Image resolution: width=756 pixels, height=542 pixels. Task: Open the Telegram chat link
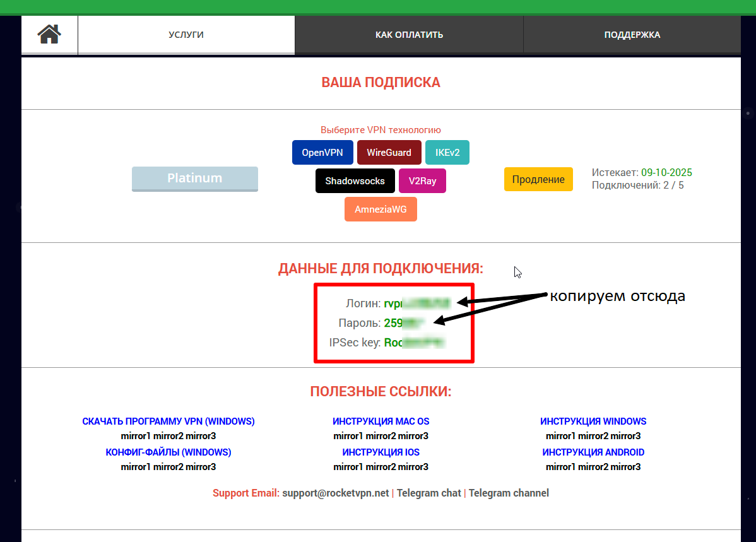pyautogui.click(x=428, y=493)
